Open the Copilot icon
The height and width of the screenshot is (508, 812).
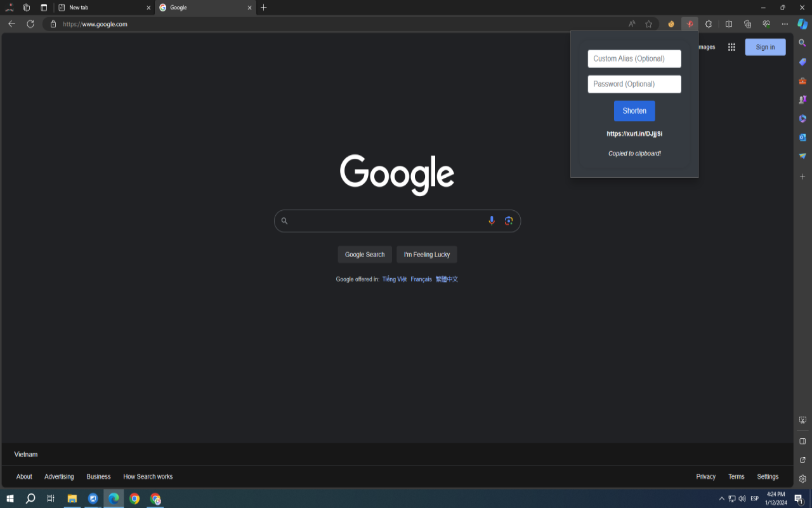pyautogui.click(x=802, y=24)
